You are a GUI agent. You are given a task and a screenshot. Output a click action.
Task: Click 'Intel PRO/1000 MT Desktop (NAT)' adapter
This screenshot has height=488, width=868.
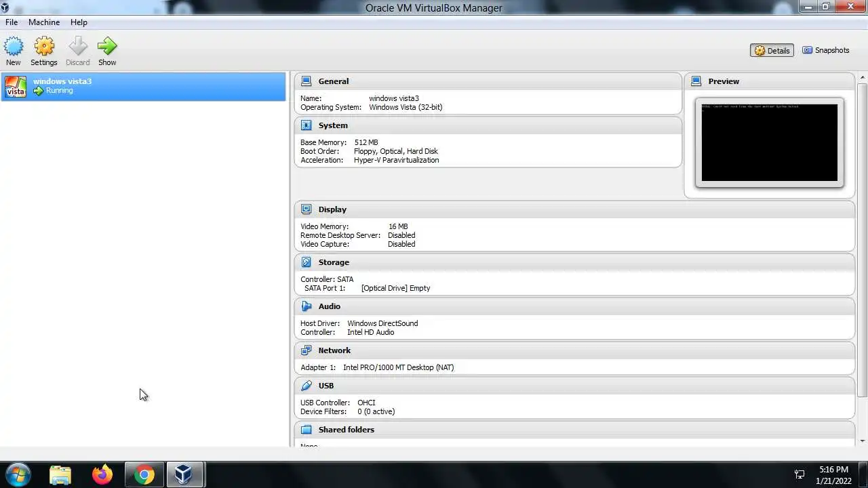[398, 367]
